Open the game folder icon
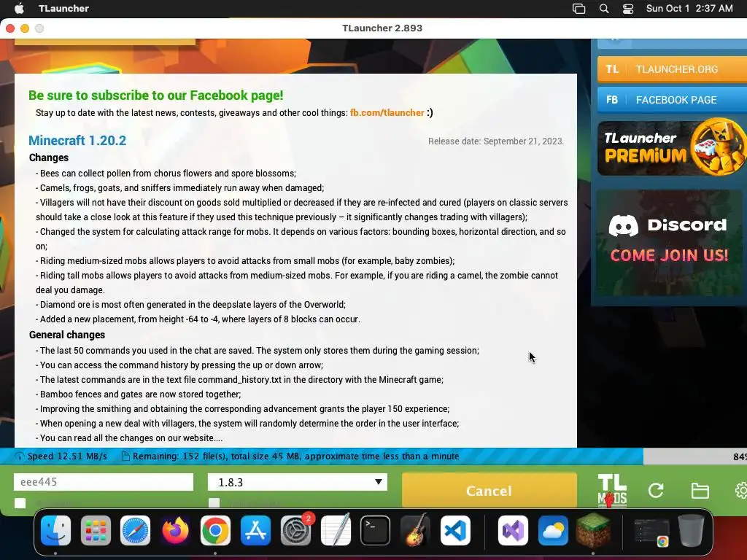The height and width of the screenshot is (560, 747). click(x=700, y=491)
